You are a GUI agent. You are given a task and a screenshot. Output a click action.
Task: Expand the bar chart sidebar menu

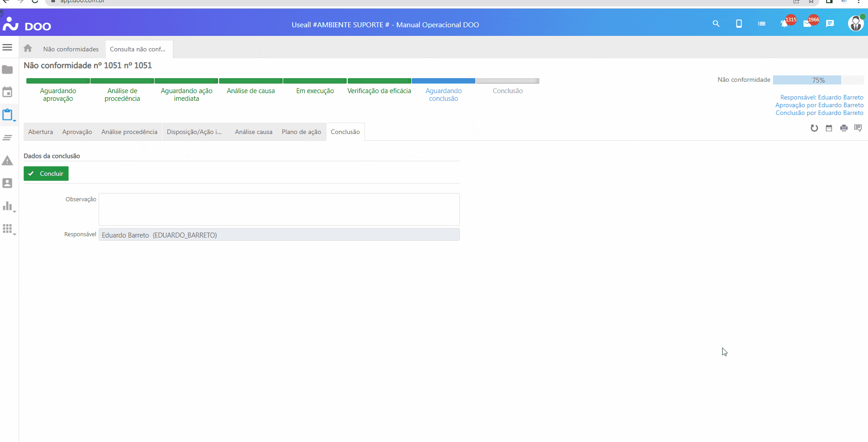[8, 206]
